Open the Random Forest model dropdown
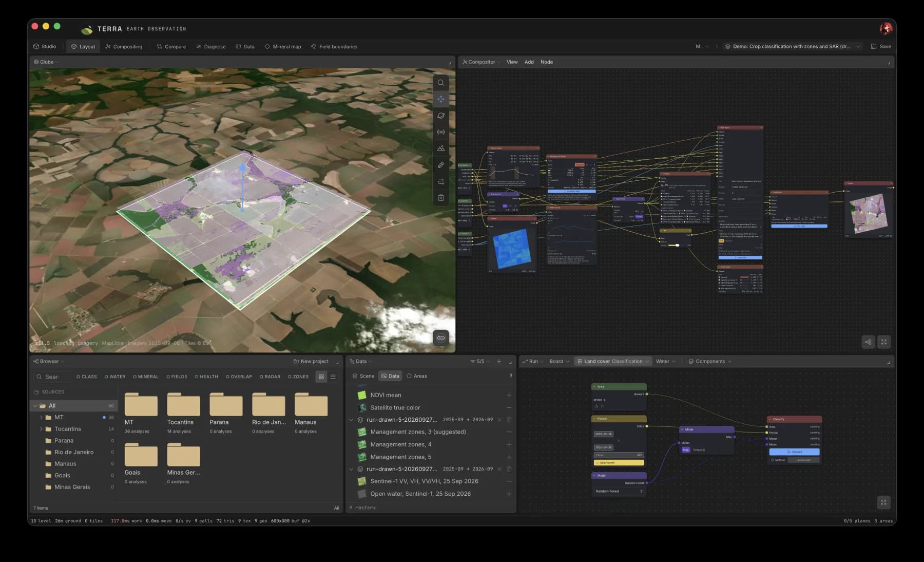Screen dimensions: 924x562 click(619, 492)
